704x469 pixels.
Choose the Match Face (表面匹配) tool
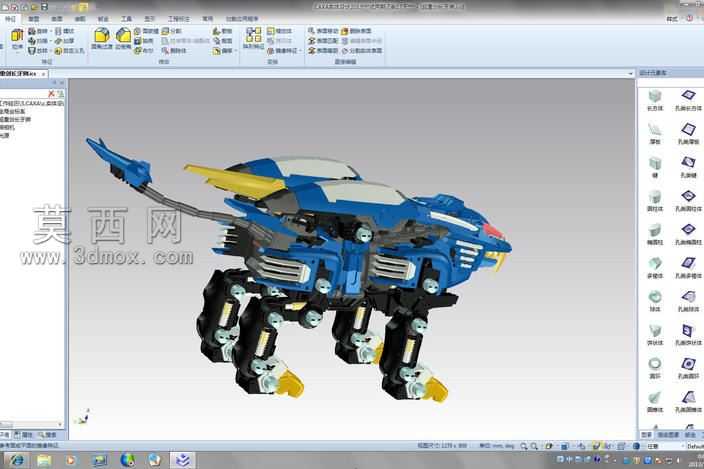pos(323,41)
